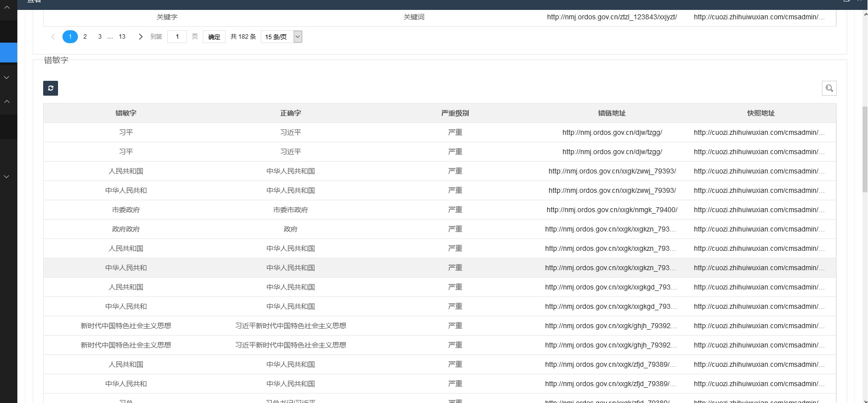Click the 确定 button to confirm page
Screen dimensions: 868x403
click(214, 37)
